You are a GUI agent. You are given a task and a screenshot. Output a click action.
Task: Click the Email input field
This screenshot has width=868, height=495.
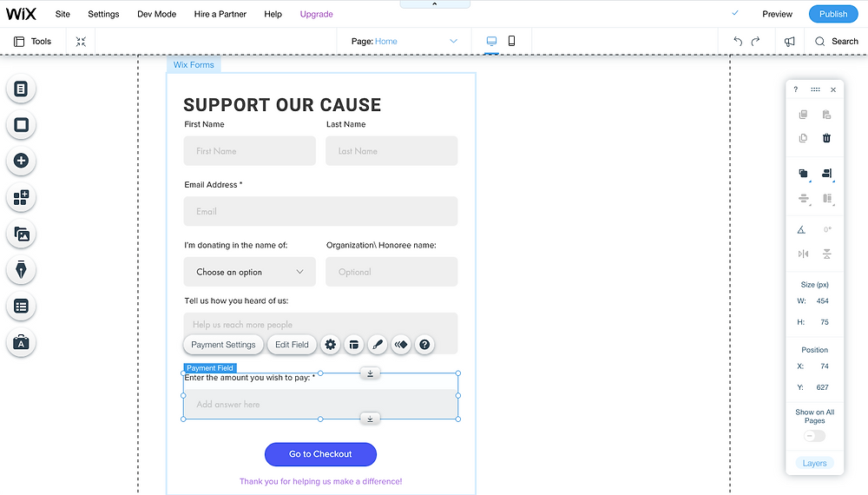(x=320, y=211)
